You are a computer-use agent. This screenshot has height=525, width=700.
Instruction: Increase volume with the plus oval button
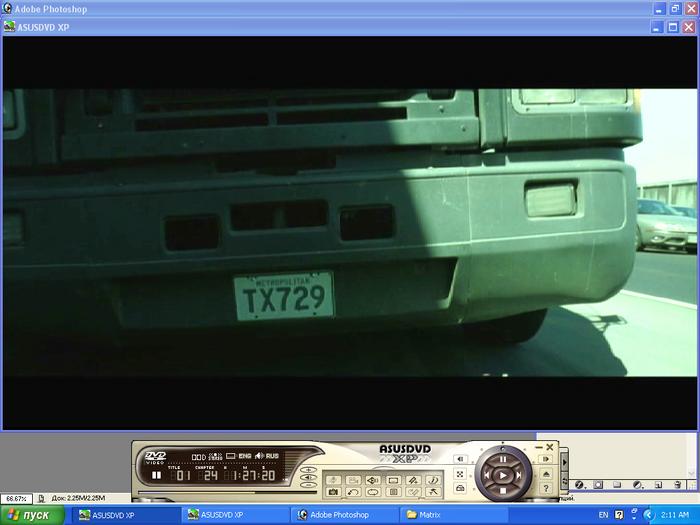pos(308,470)
